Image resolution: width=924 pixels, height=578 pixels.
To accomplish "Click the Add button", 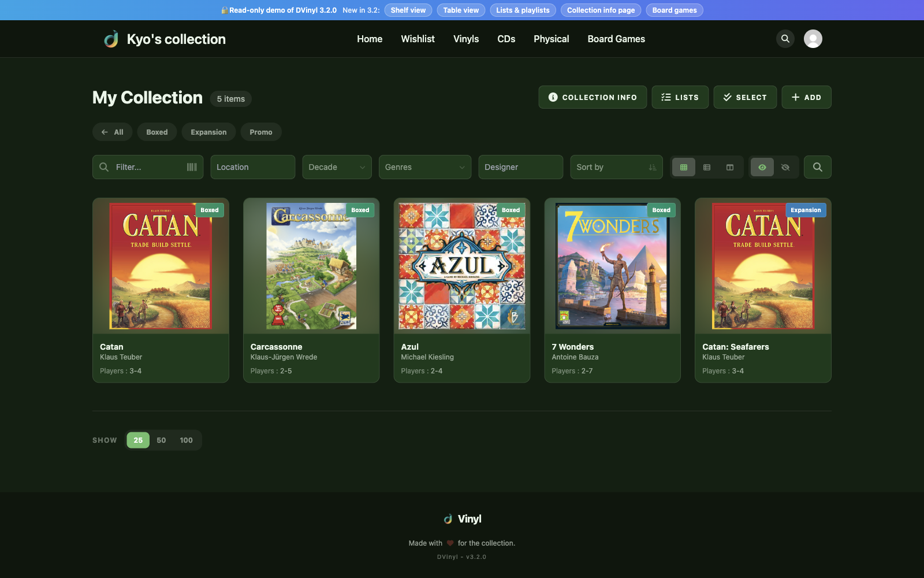I will pyautogui.click(x=807, y=97).
